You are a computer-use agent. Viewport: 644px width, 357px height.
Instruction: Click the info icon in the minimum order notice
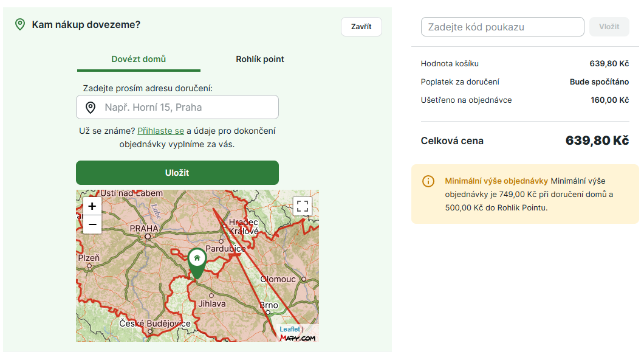coord(428,181)
